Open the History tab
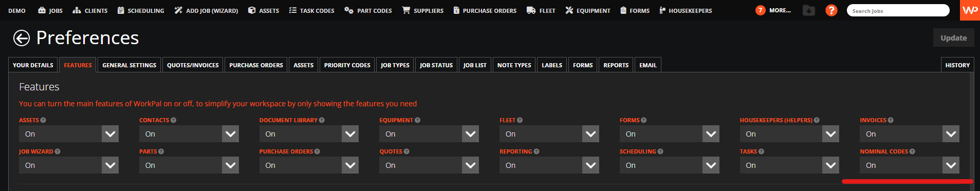Image resolution: width=980 pixels, height=191 pixels. click(x=957, y=65)
